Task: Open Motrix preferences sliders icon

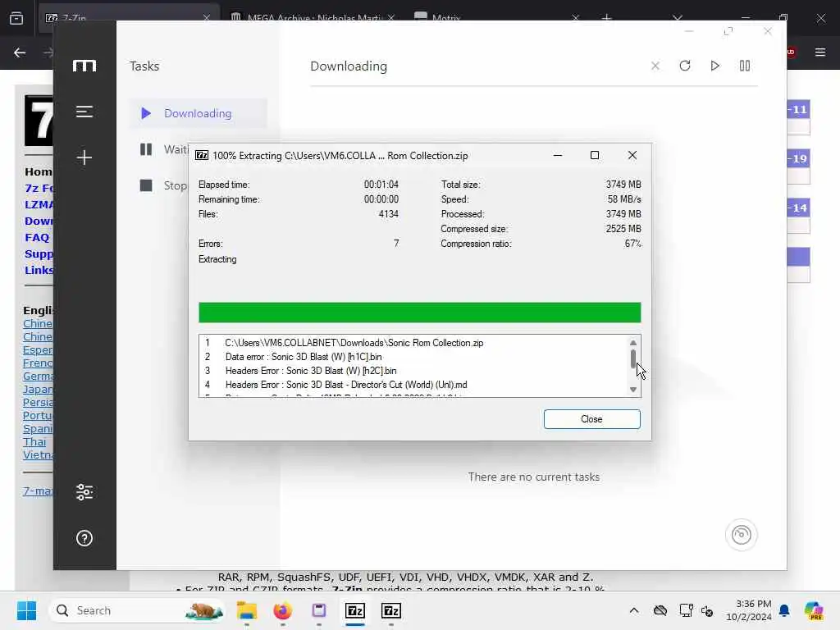Action: [x=84, y=492]
